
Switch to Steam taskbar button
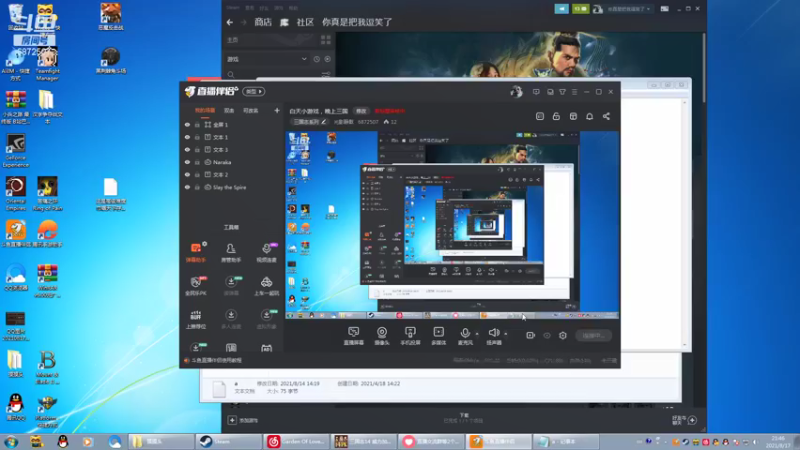pos(229,441)
